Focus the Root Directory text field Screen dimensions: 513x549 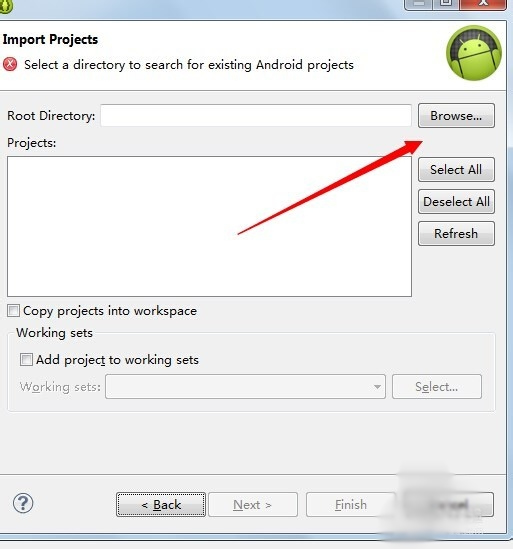(x=256, y=115)
